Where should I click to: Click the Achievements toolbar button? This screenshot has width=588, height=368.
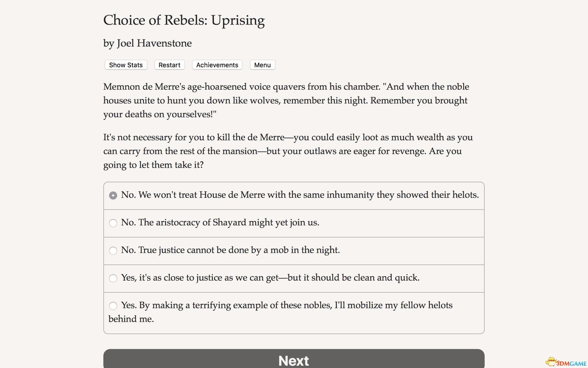pyautogui.click(x=217, y=65)
